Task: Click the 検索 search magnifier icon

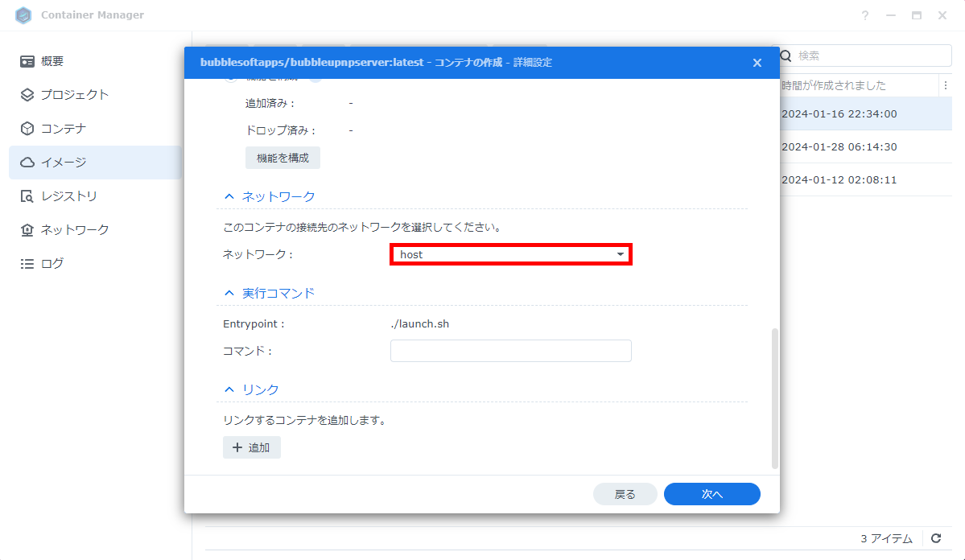Action: pyautogui.click(x=785, y=56)
